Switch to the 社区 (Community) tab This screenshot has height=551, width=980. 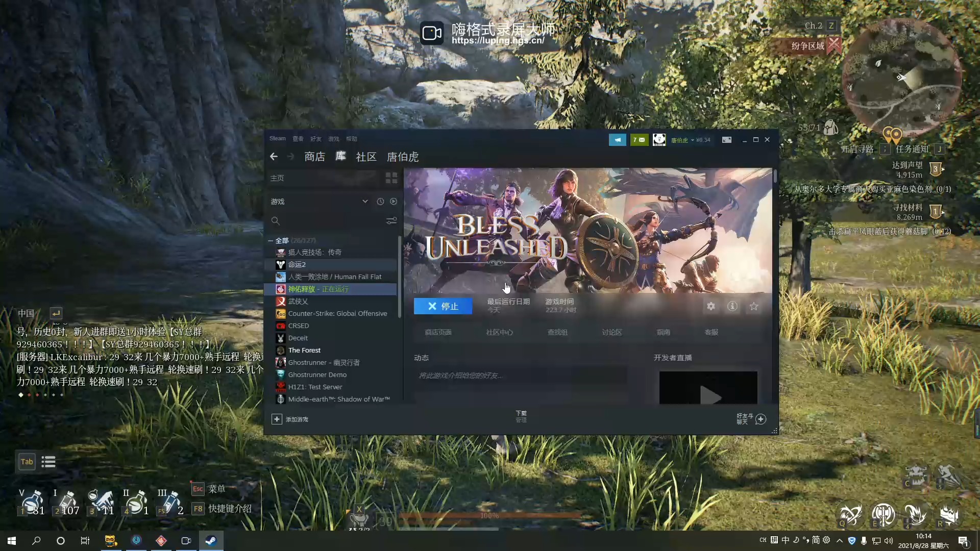point(366,157)
